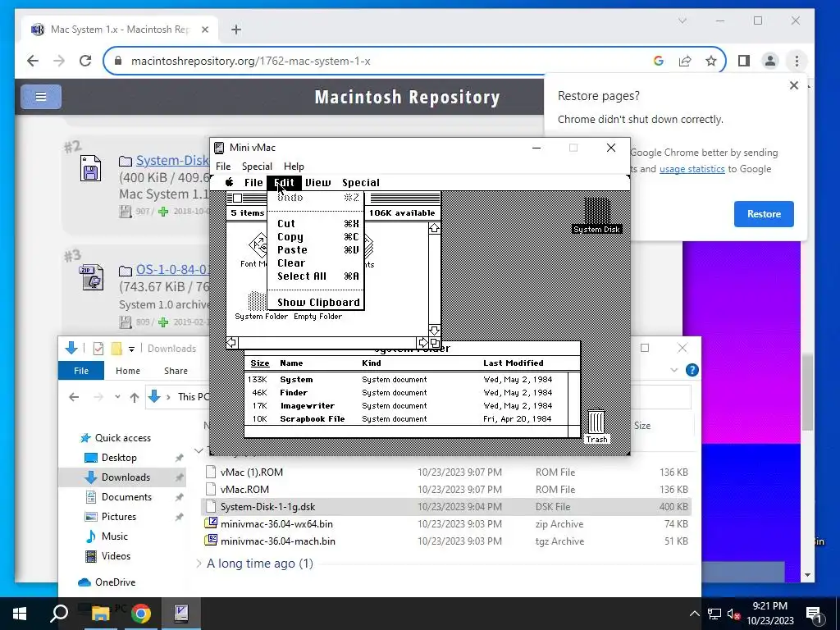This screenshot has width=840, height=630.
Task: Open the Chrome profile avatar
Action: click(770, 61)
